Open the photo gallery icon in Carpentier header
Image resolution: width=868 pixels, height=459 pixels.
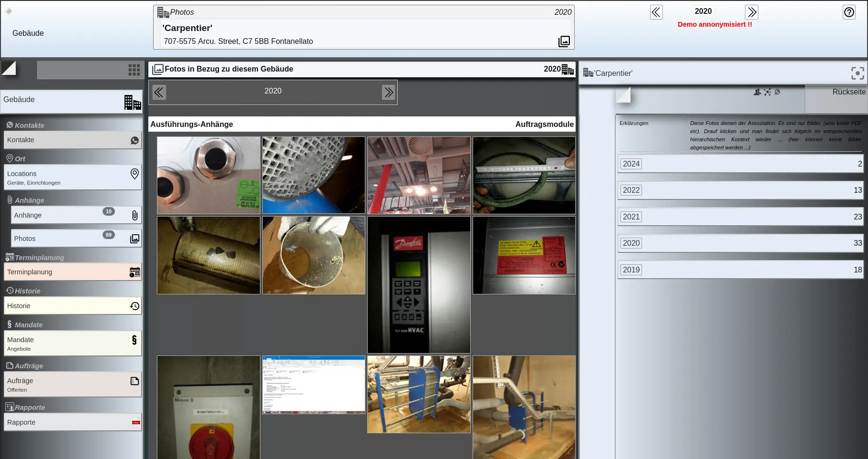pos(564,42)
